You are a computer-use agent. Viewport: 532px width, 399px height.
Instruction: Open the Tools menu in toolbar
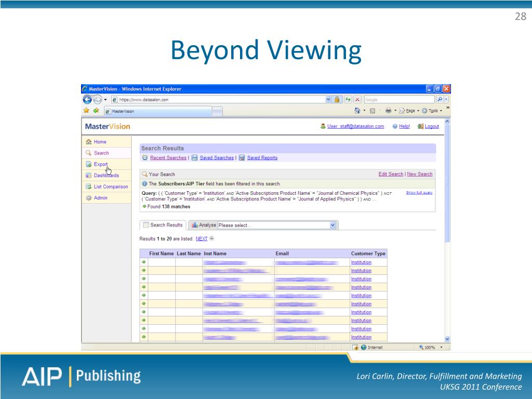(x=432, y=111)
